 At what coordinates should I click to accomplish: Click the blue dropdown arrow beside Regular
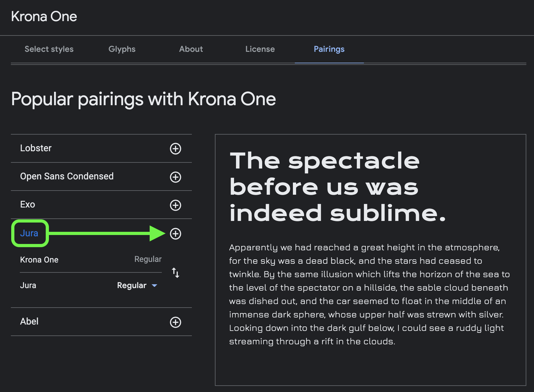154,286
